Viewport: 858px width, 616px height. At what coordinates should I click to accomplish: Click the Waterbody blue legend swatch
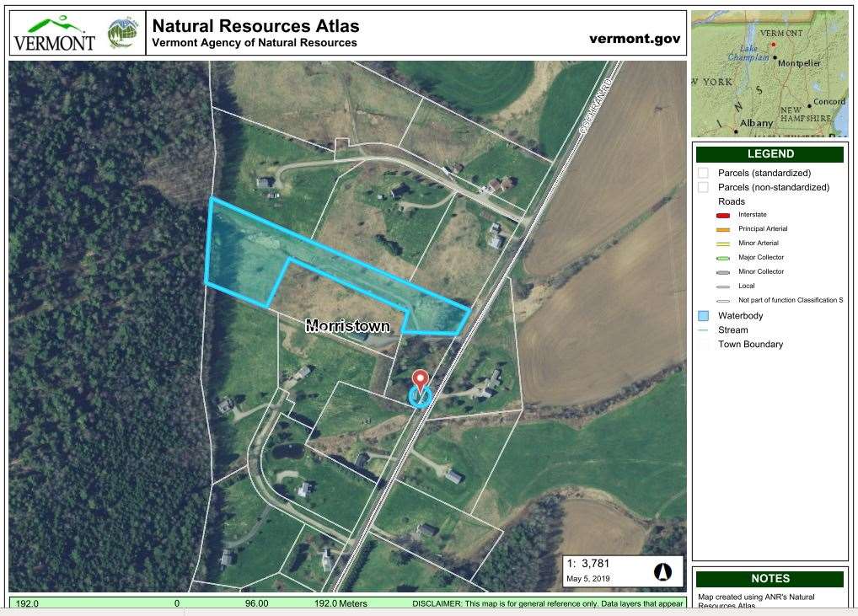(x=703, y=316)
